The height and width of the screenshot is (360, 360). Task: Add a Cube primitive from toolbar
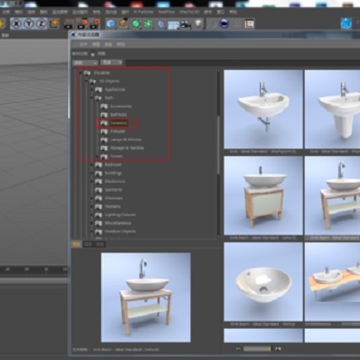(x=110, y=24)
